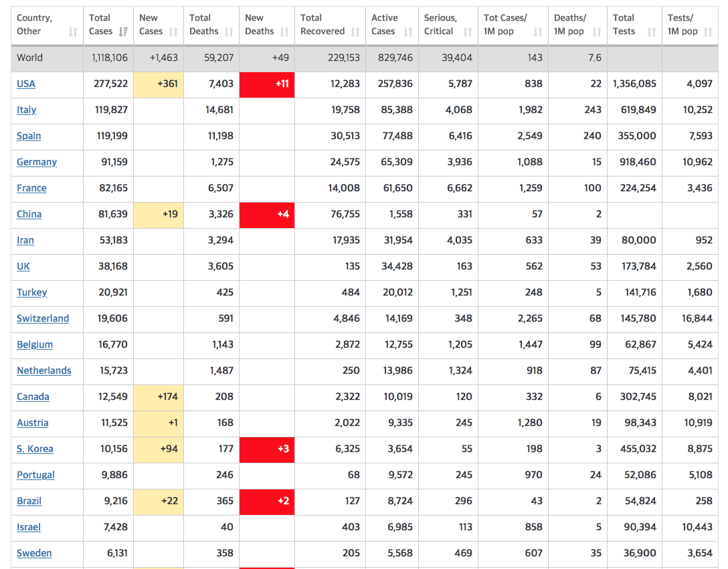Select Portugal active cases 9,572
This screenshot has width=728, height=569.
tap(399, 475)
